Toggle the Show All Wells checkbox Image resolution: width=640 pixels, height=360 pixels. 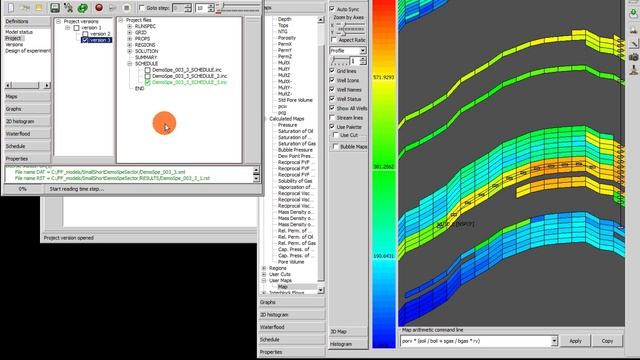(x=332, y=109)
